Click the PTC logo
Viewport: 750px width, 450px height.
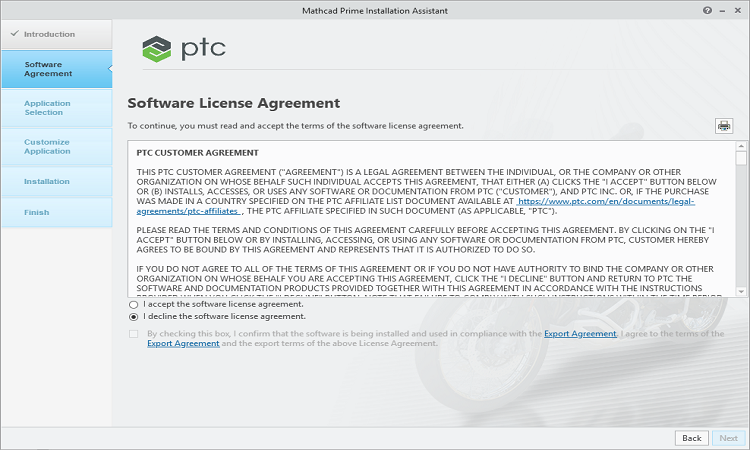click(184, 48)
